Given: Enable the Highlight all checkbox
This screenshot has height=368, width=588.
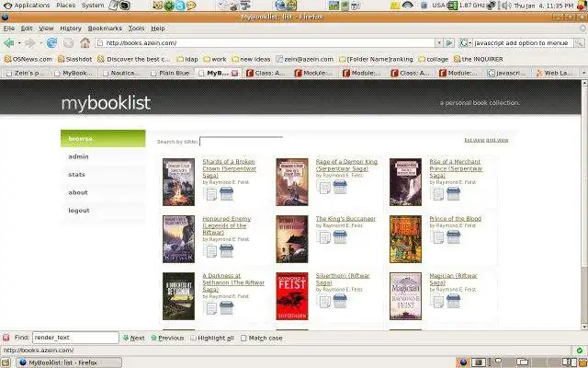Looking at the screenshot, I should pos(193,338).
